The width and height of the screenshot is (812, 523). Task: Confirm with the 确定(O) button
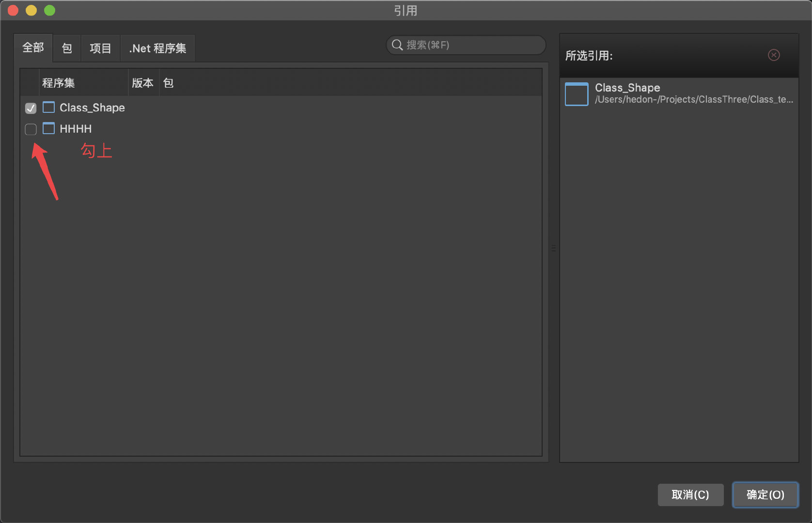click(x=765, y=495)
